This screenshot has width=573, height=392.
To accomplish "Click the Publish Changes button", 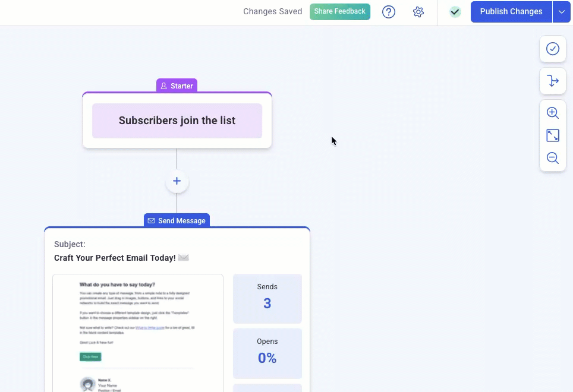I will coord(511,12).
